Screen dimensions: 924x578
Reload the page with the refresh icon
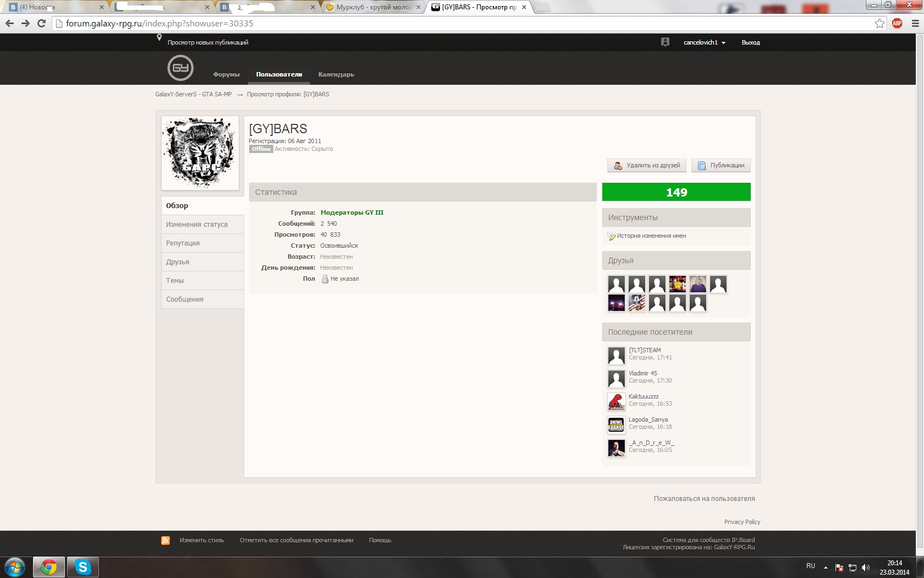pos(41,23)
